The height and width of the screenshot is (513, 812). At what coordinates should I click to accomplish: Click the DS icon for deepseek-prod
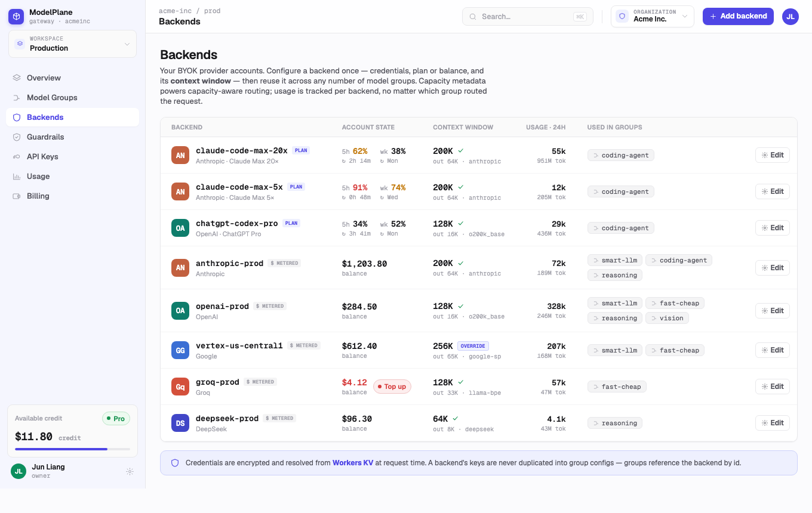(x=180, y=423)
